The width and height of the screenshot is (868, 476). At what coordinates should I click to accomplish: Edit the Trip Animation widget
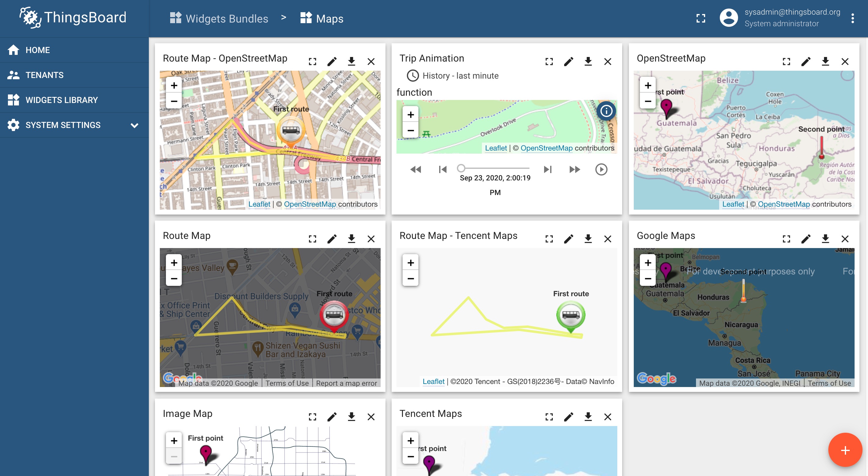pos(569,62)
